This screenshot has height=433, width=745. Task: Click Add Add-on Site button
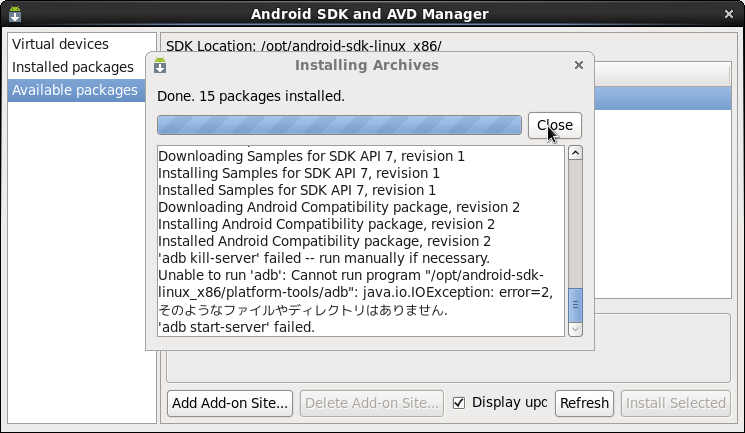[x=230, y=403]
